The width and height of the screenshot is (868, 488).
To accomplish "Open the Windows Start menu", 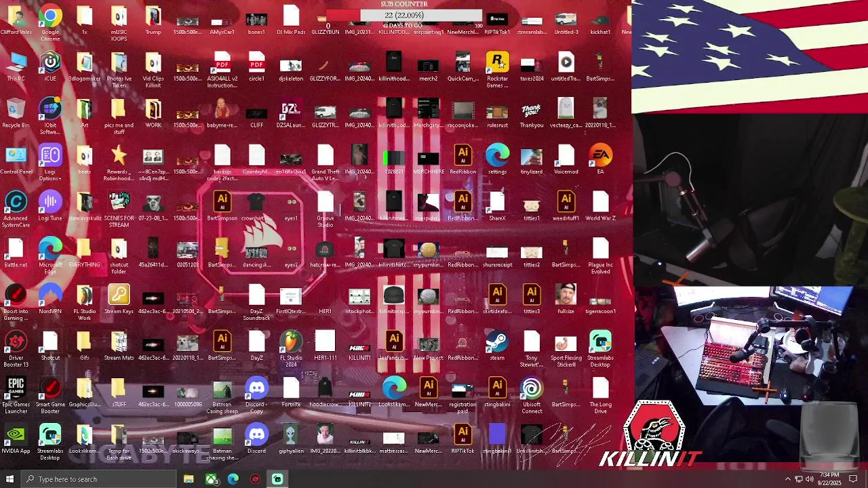I will click(x=9, y=479).
